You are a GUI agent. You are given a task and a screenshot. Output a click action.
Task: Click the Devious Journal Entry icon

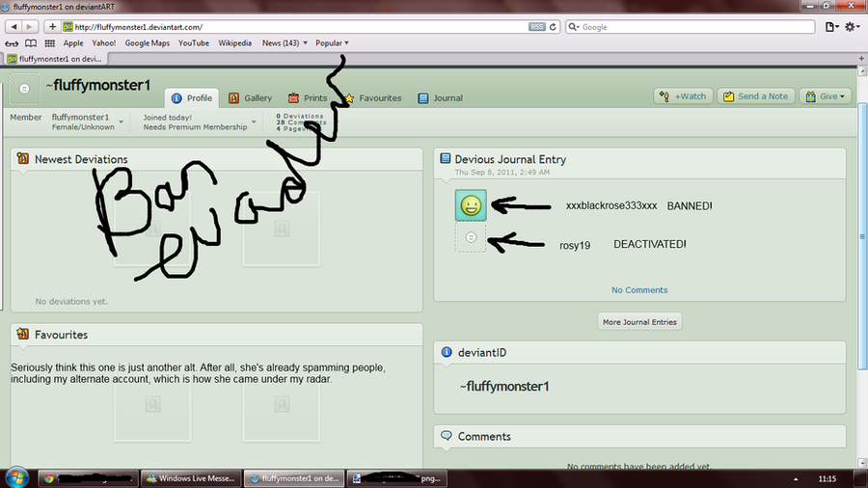[x=445, y=159]
